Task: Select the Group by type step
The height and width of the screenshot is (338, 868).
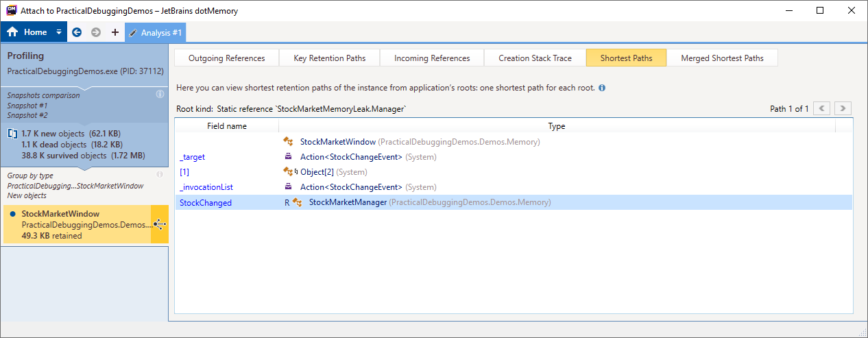Action: point(84,186)
